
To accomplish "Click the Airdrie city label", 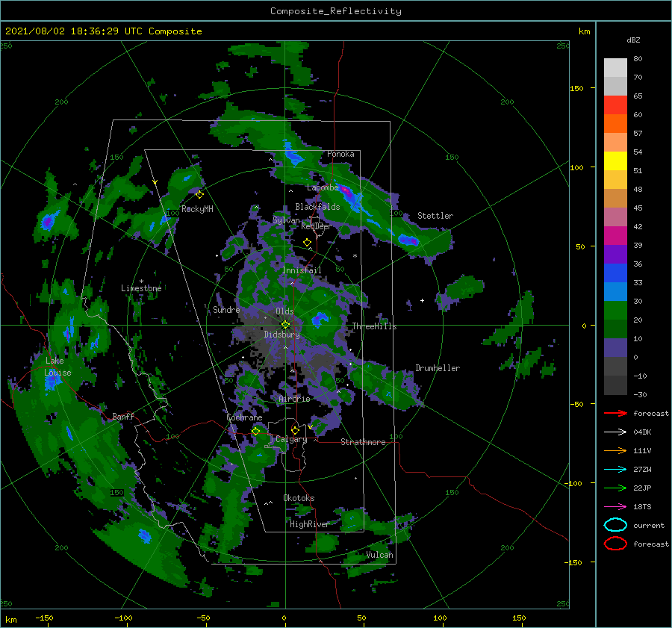I will 294,399.
